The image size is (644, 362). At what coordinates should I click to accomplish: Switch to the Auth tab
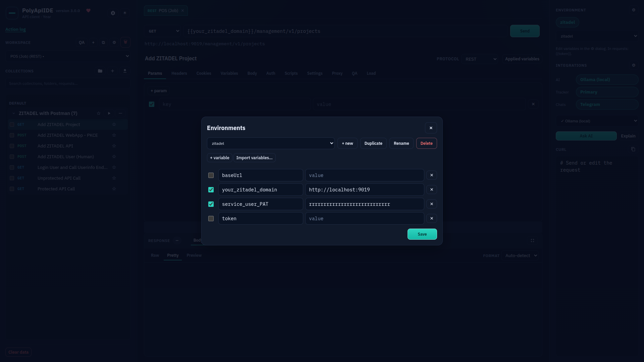[x=271, y=73]
